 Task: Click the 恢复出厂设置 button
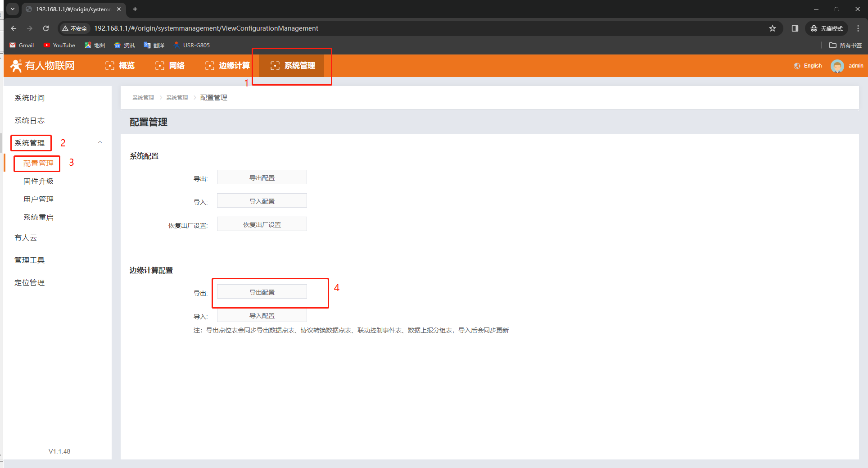[262, 224]
